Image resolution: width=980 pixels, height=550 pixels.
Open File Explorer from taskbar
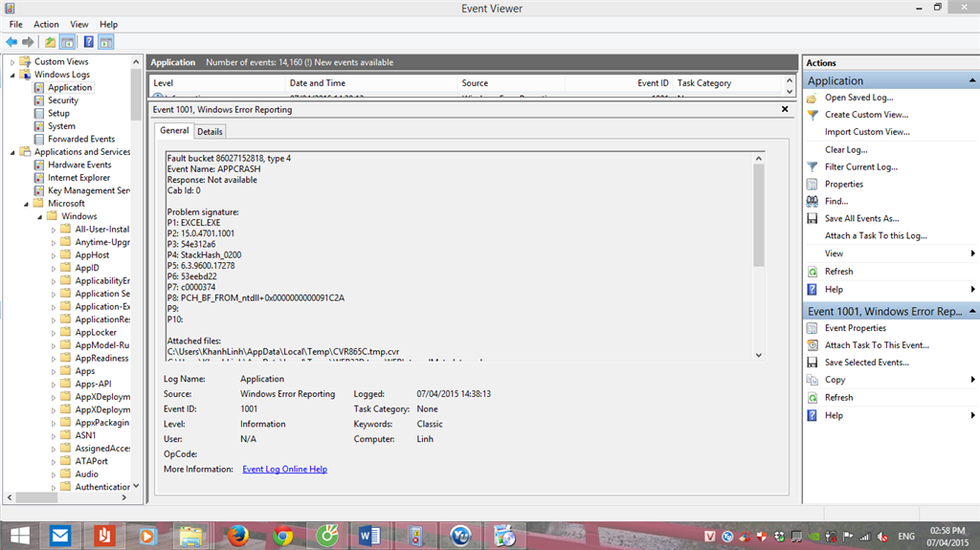coord(191,537)
